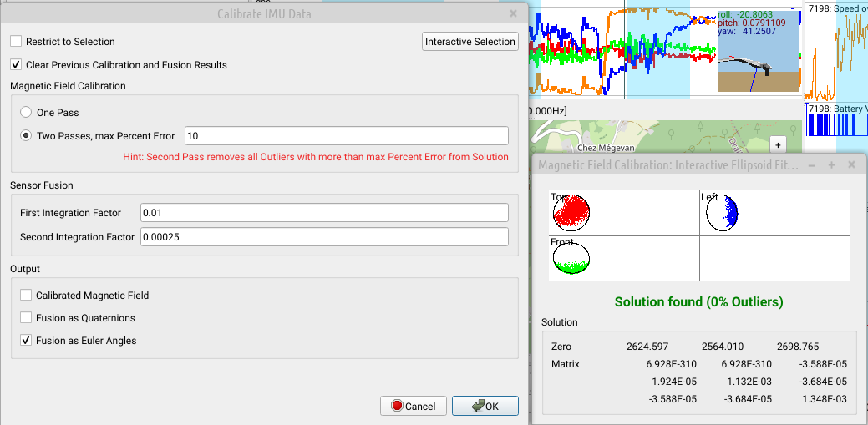Uncheck Clear Previous Calibration and Fusion Results
868x425 pixels.
click(16, 65)
